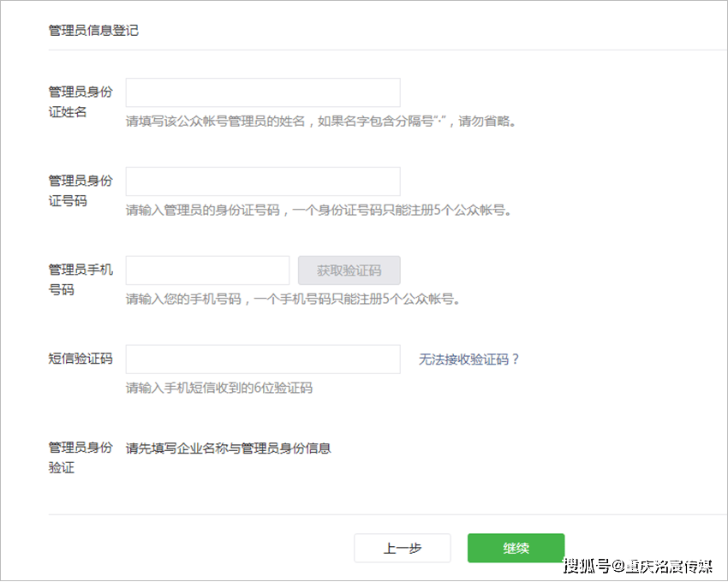This screenshot has height=582, width=728.
Task: Click the 管理员身份证姓名 label
Action: [81, 102]
